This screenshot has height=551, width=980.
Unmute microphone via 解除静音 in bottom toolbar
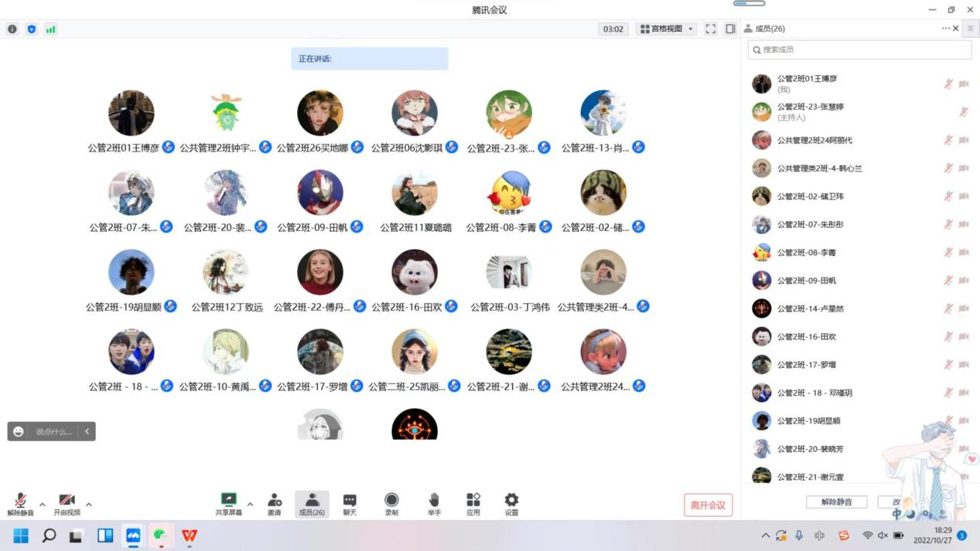21,504
